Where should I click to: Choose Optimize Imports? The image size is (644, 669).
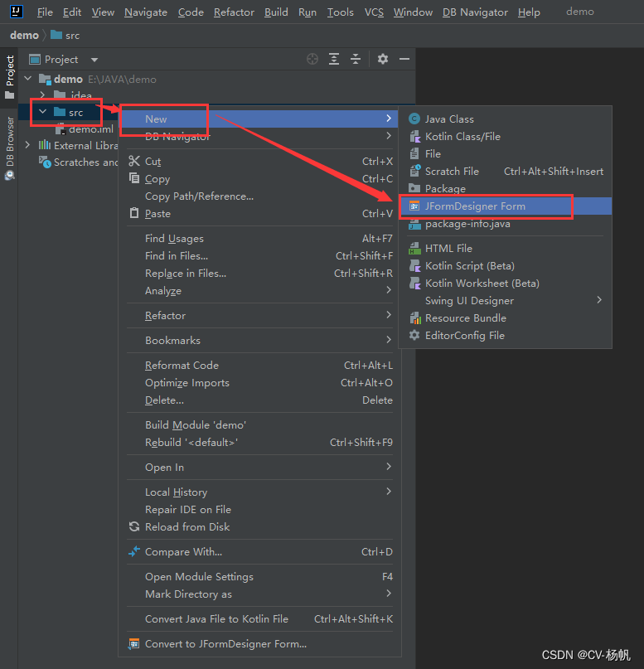pos(259,383)
